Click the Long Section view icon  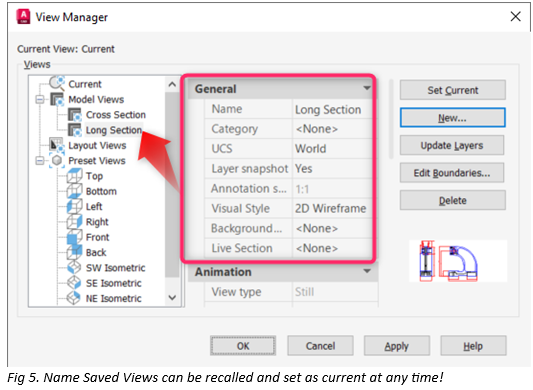coord(74,130)
